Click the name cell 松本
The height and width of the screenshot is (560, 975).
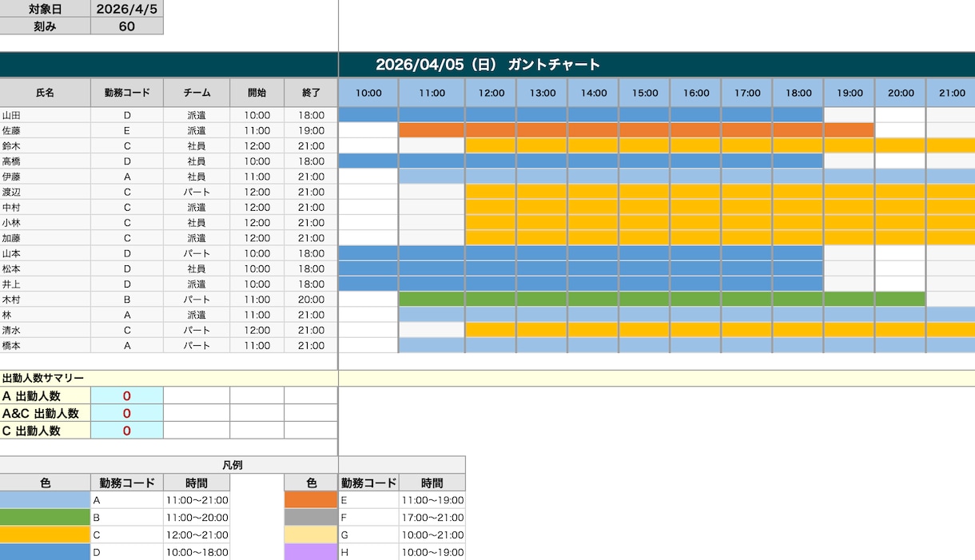46,269
